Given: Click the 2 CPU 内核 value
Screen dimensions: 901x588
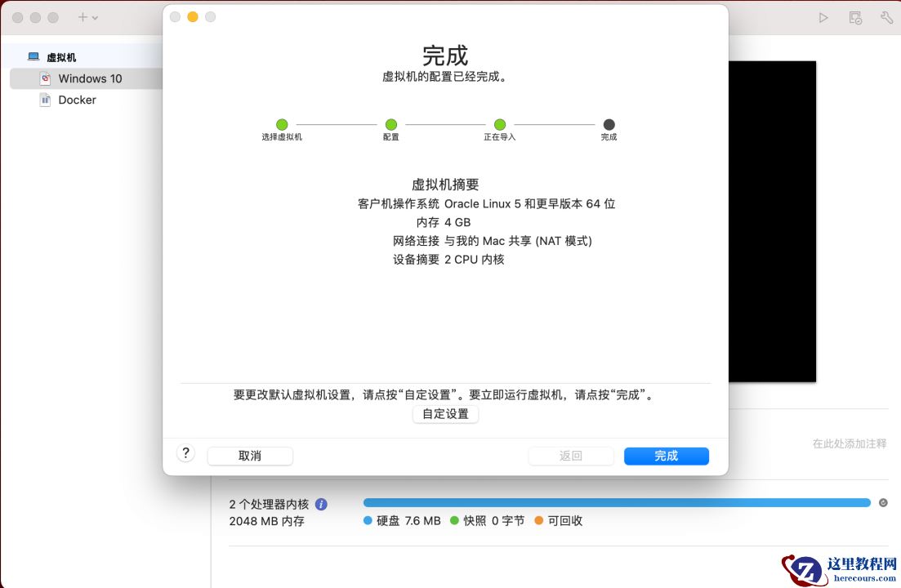Looking at the screenshot, I should click(474, 260).
